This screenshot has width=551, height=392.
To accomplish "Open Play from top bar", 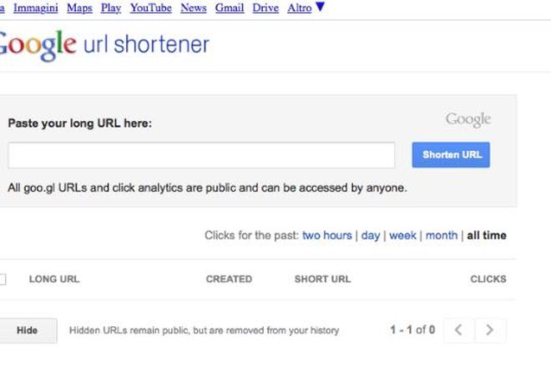I will click(111, 8).
